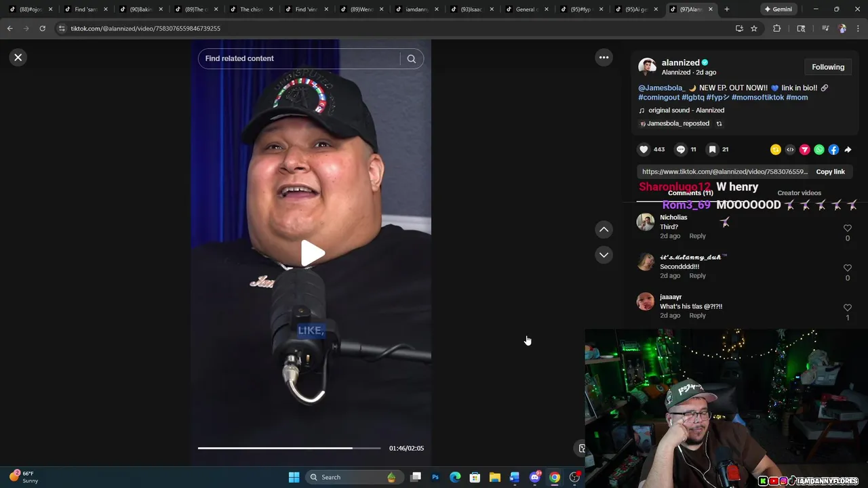
Task: Open the #momsoftiktok hashtag
Action: tap(757, 98)
